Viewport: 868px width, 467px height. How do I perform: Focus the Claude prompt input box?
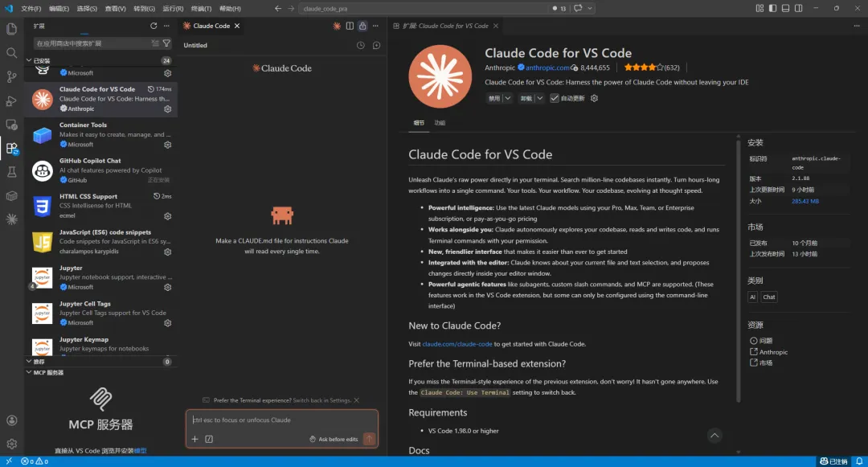tap(282, 420)
